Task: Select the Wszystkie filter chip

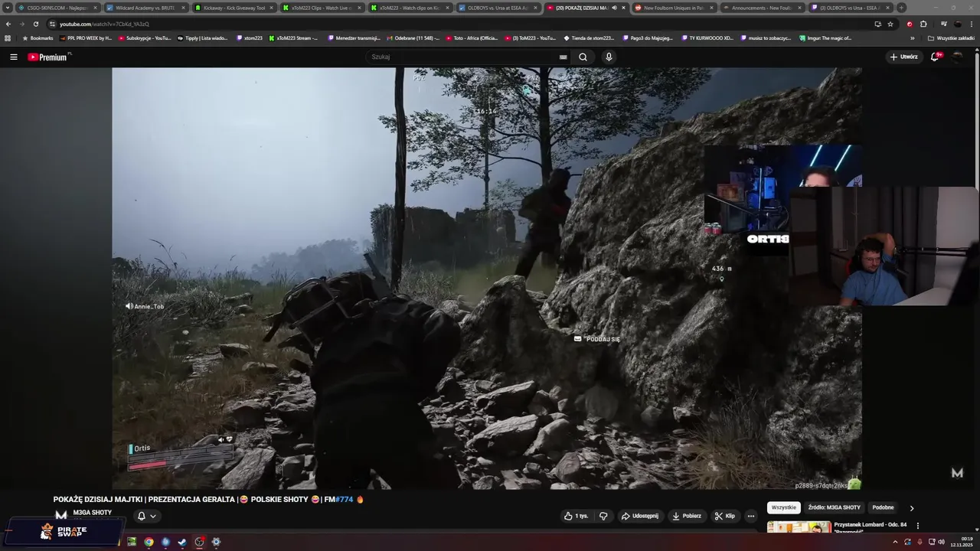Action: click(783, 507)
